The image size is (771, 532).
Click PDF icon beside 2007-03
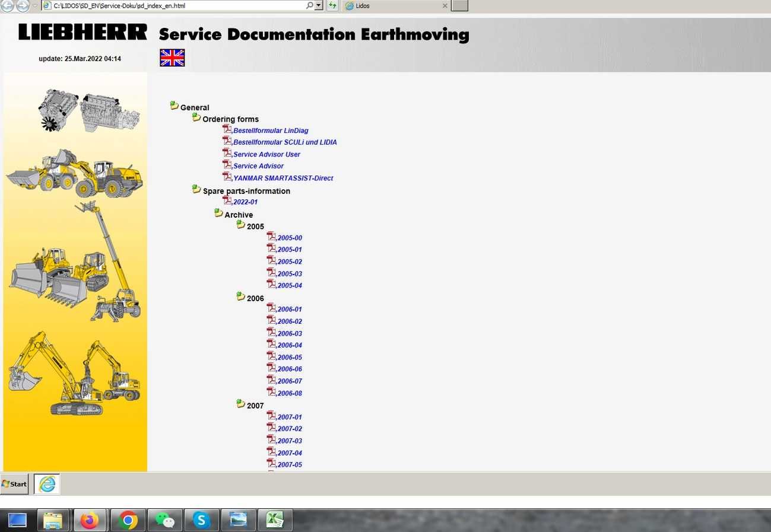tap(272, 439)
